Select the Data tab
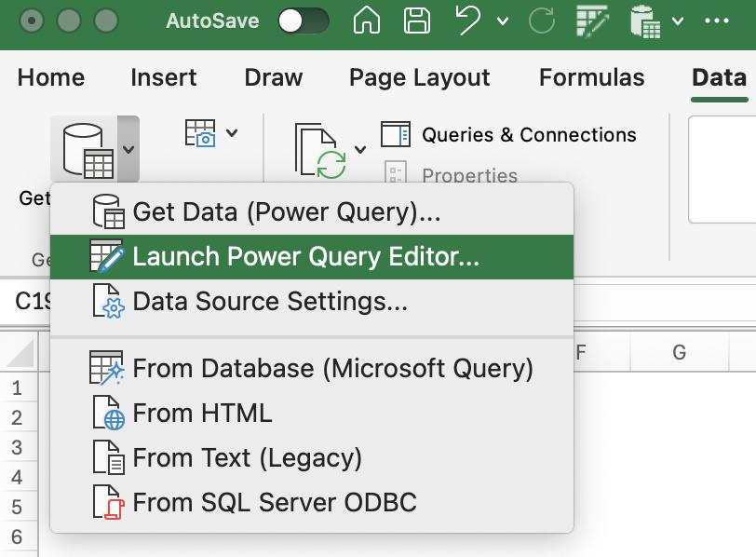Viewport: 756px width, 557px height. click(x=719, y=77)
